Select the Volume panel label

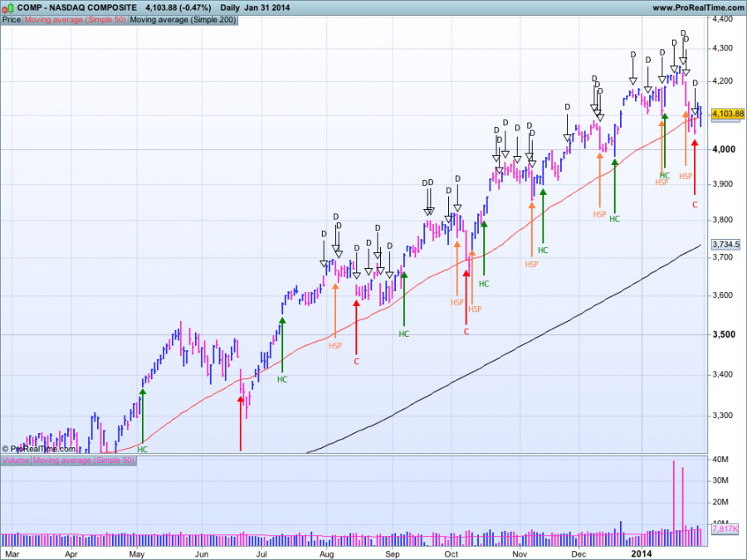16,460
